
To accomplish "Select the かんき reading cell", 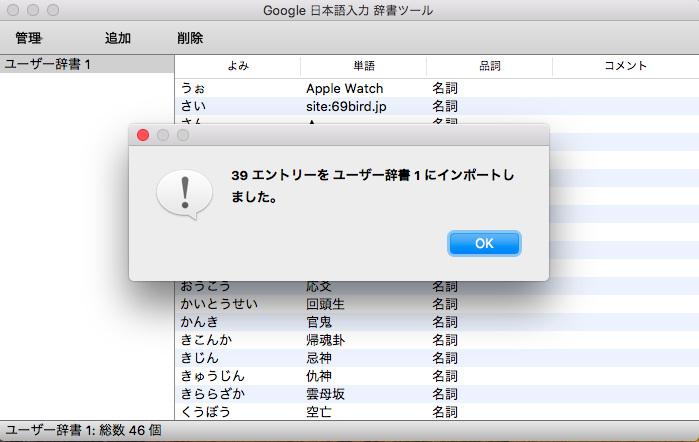I will point(238,322).
